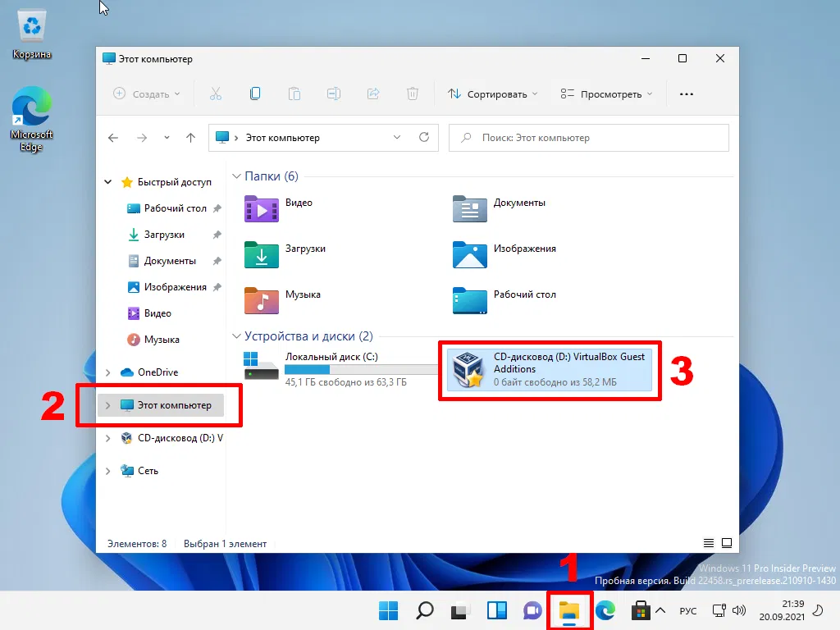
Task: Open Microsoft Store from the taskbar
Action: 641,610
